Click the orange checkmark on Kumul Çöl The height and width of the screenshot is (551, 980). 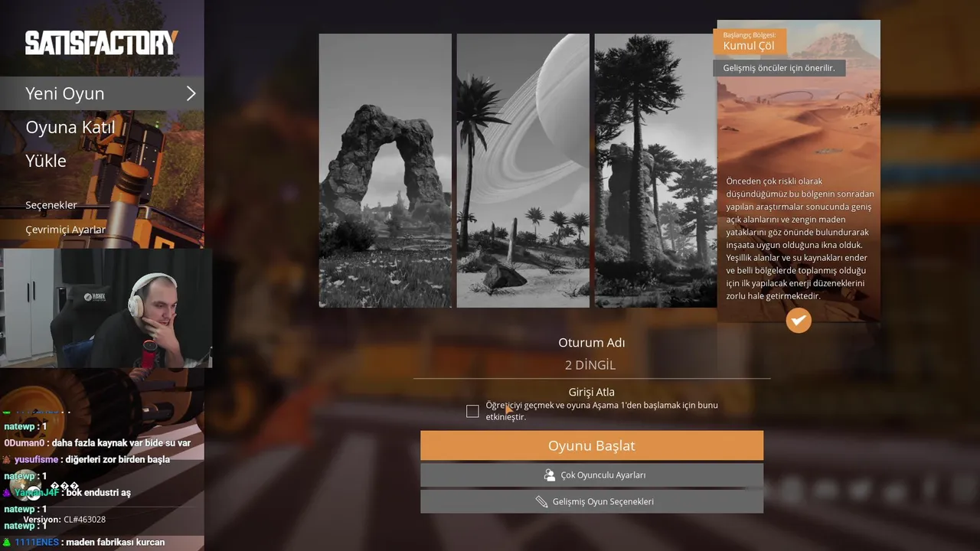[x=799, y=320]
